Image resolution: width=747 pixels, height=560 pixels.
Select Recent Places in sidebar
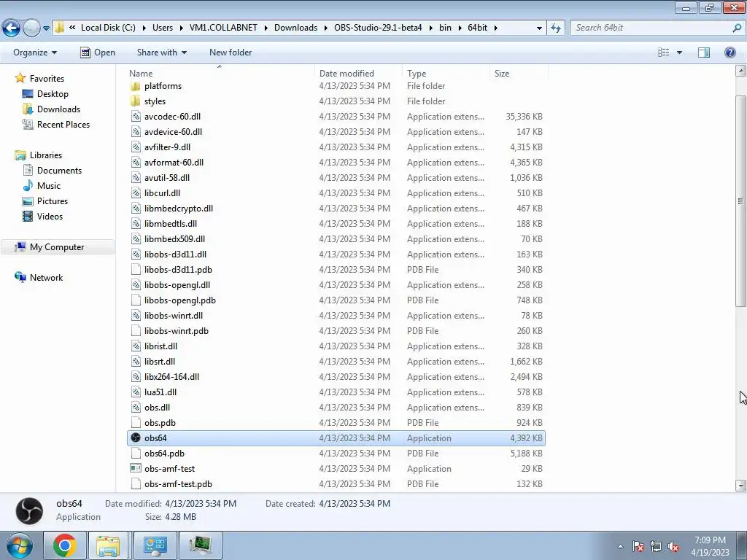pos(63,124)
